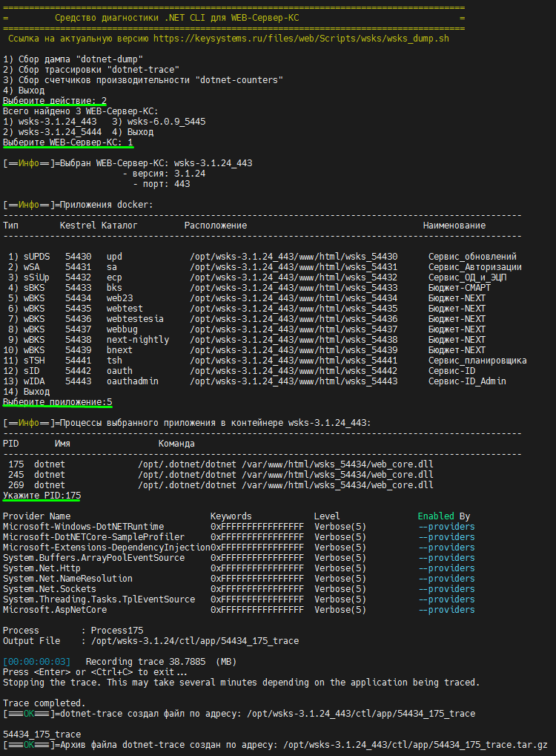
Task: Click the 'версия: 3.1.24' line
Action: pos(164,174)
